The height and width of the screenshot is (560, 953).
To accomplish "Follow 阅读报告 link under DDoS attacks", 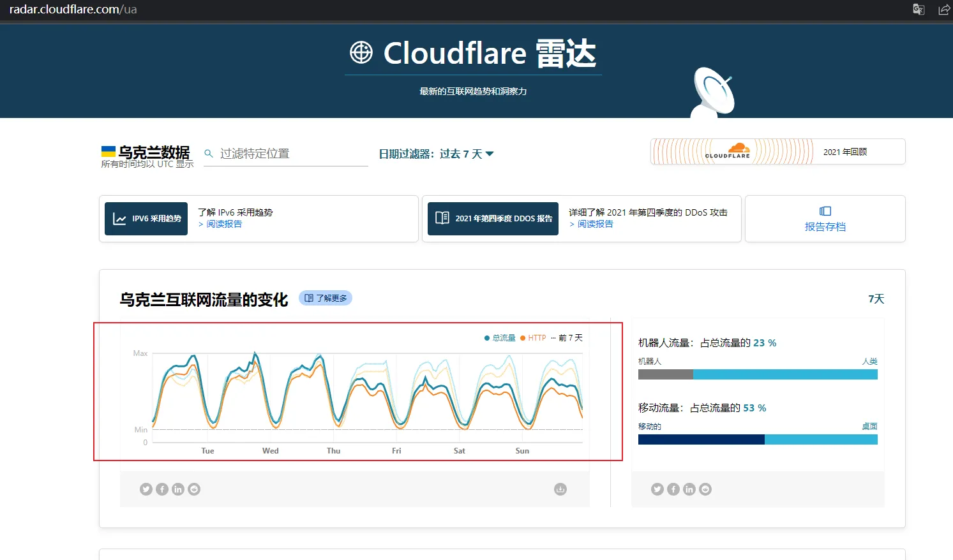I will click(591, 224).
